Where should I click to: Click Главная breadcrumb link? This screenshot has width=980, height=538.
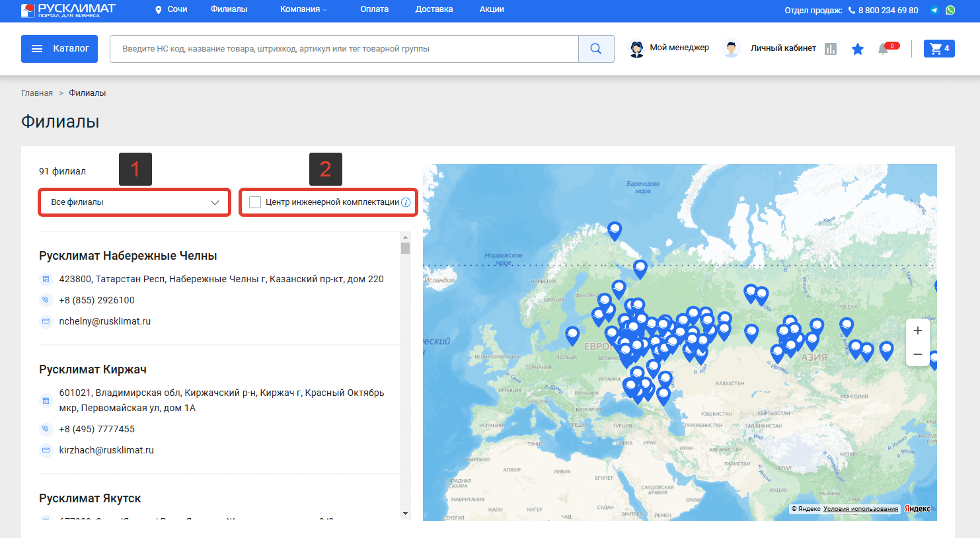point(37,93)
